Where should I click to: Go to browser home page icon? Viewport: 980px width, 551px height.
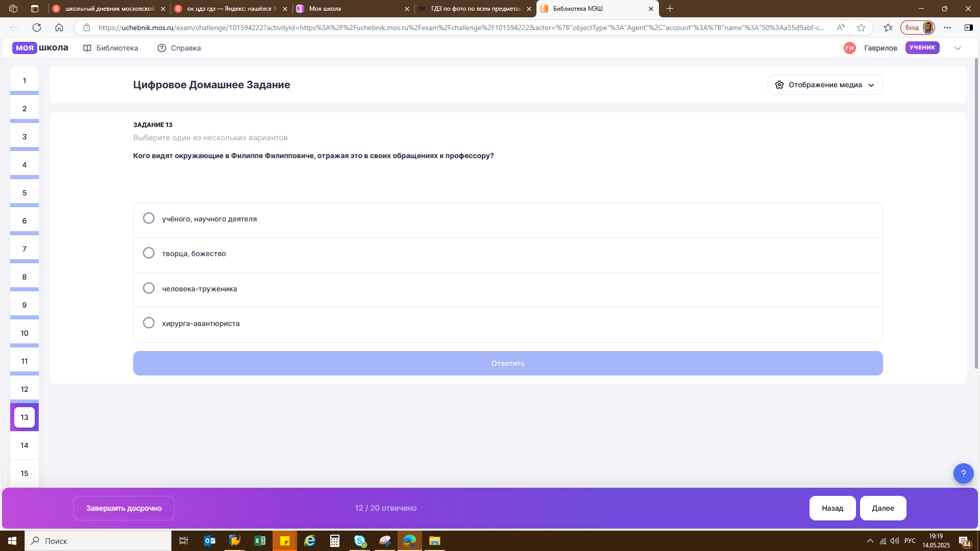click(x=59, y=28)
